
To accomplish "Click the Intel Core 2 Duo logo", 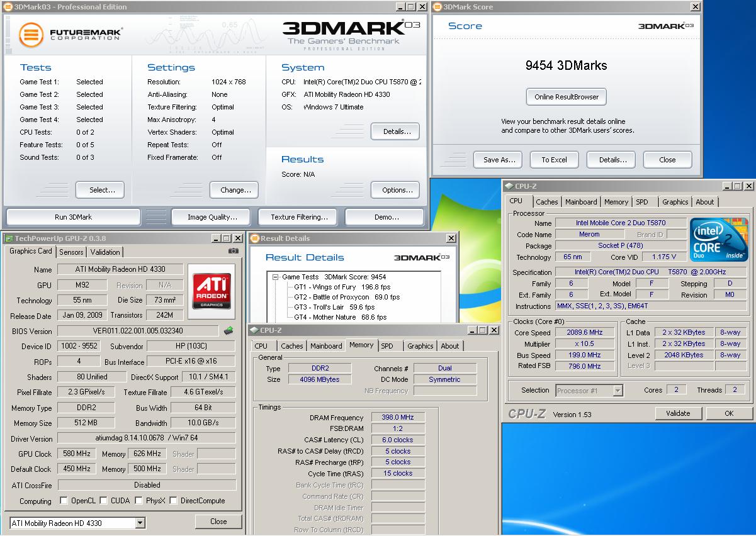I will click(x=719, y=240).
